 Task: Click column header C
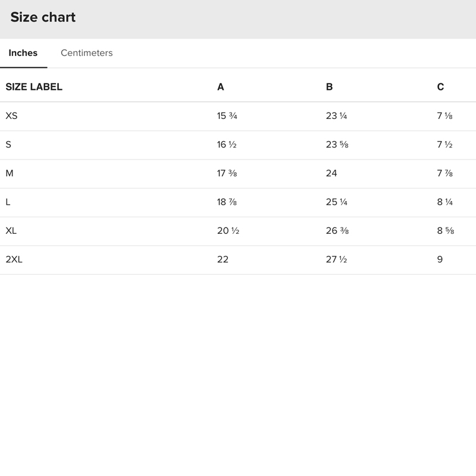[440, 87]
